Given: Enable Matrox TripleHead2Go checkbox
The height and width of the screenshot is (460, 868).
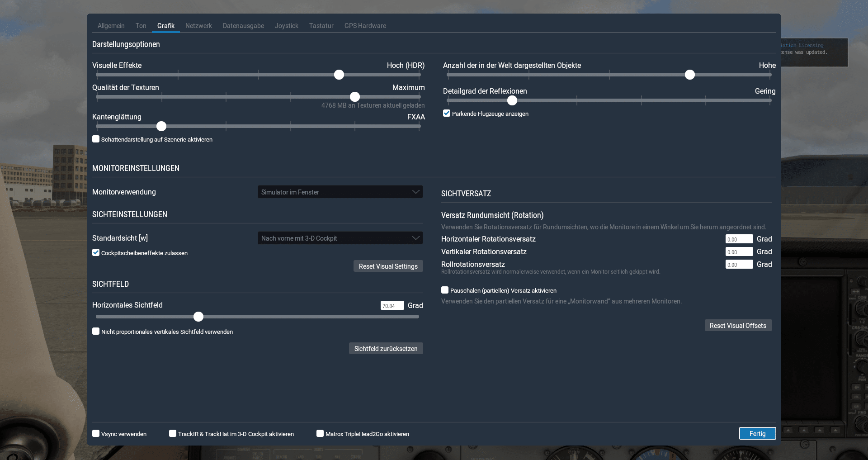Looking at the screenshot, I should coord(320,434).
